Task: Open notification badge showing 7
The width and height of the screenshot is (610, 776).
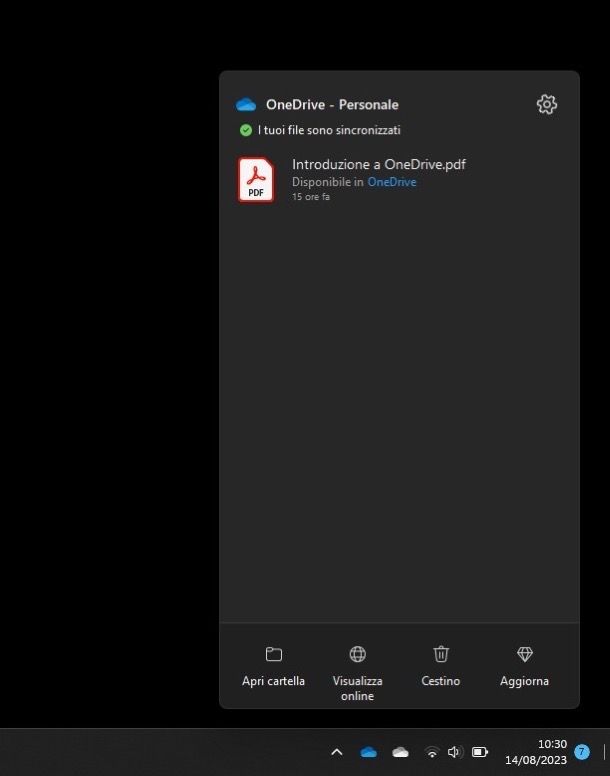Action: click(582, 752)
